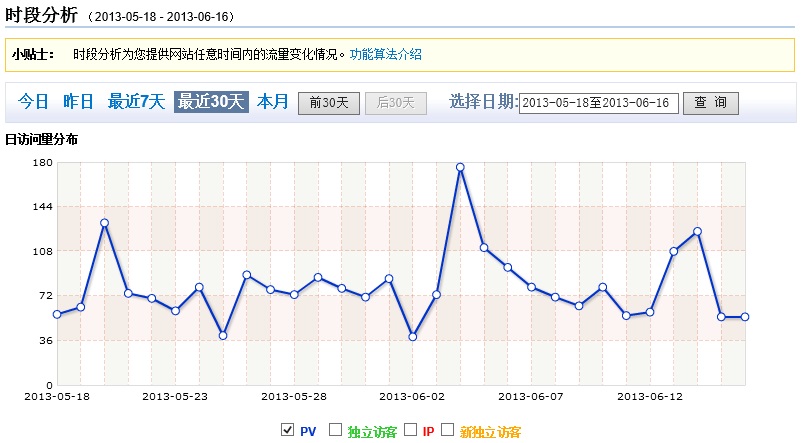This screenshot has width=801, height=443.
Task: Click the highest peak data point on chart
Action: pyautogui.click(x=460, y=167)
